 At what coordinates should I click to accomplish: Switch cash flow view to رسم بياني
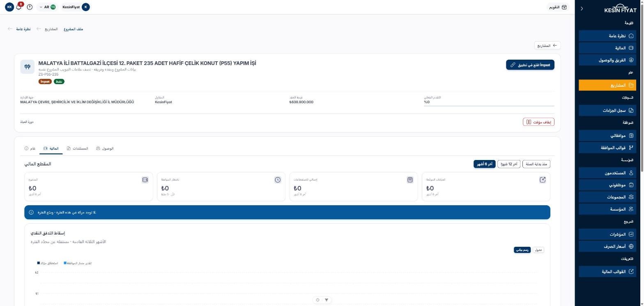click(x=522, y=250)
